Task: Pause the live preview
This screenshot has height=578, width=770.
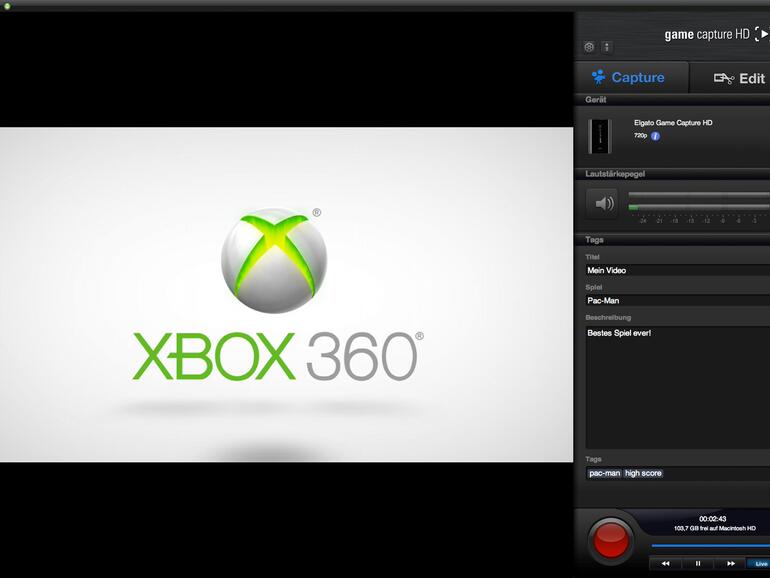Action: pos(698,563)
